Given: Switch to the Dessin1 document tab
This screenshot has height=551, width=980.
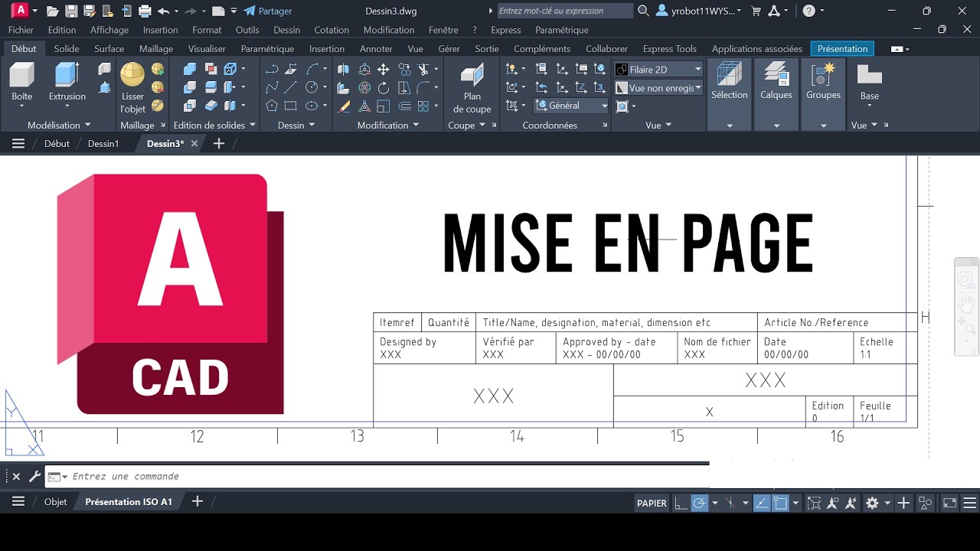Looking at the screenshot, I should (103, 143).
